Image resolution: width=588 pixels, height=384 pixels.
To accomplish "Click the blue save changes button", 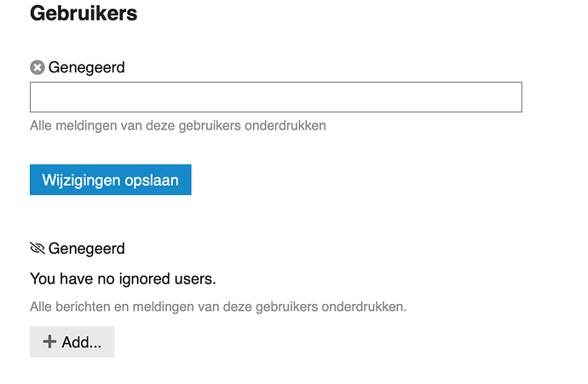I will click(111, 180).
